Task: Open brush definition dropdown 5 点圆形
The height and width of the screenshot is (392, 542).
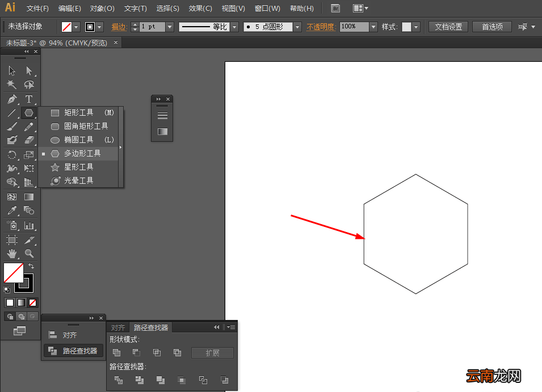Action: pos(297,27)
